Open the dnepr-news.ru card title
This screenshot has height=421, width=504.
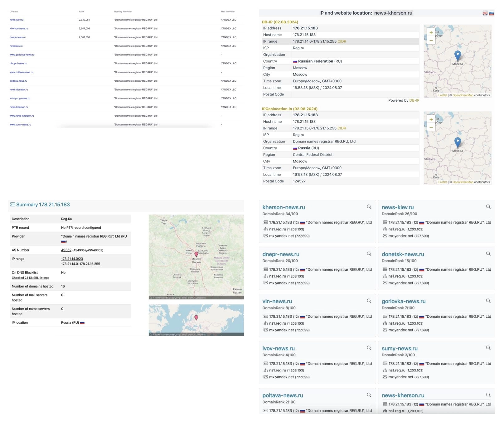(281, 254)
